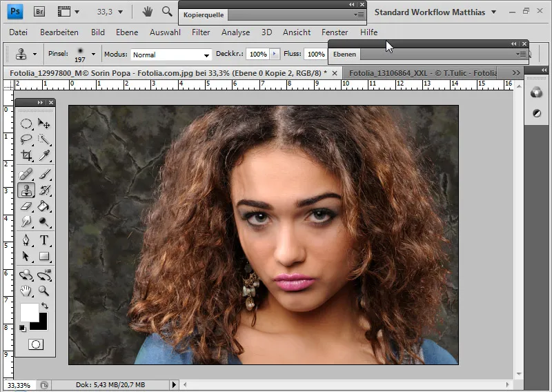The height and width of the screenshot is (392, 552).
Task: Open the brush preset picker arrow
Action: pyautogui.click(x=93, y=55)
